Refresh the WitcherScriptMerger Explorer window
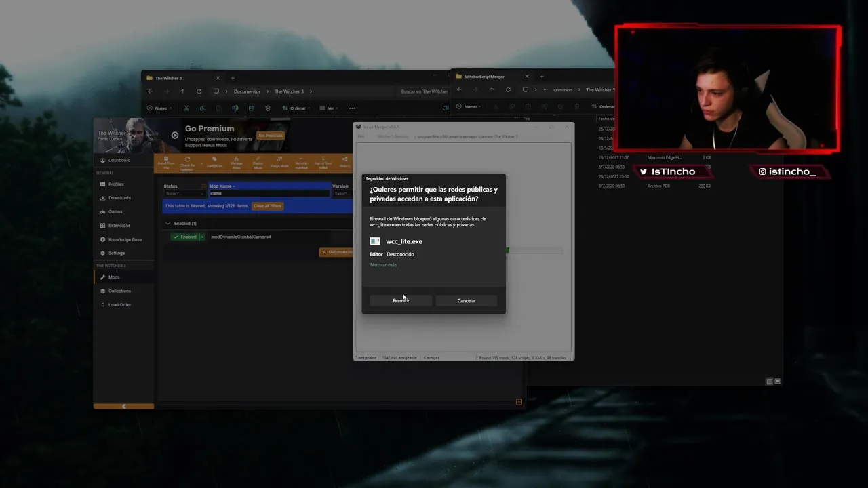The image size is (868, 488). [x=508, y=89]
